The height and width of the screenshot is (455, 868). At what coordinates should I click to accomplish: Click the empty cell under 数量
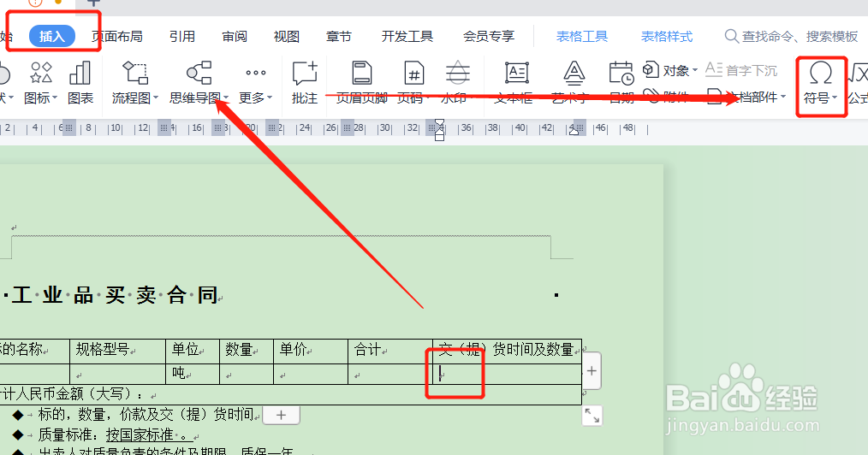pyautogui.click(x=247, y=374)
